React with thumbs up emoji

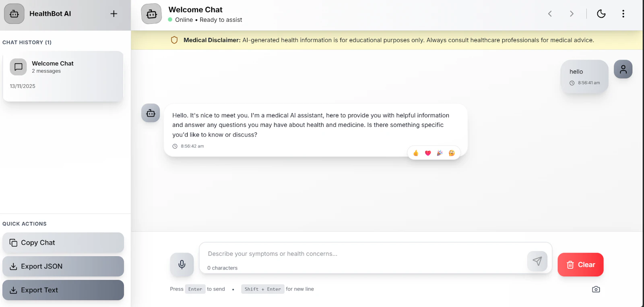click(416, 153)
